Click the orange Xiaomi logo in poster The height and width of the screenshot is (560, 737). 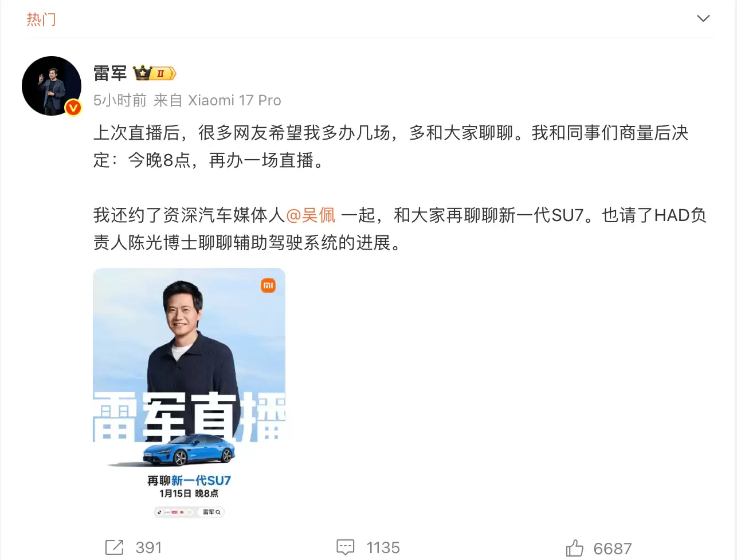268,285
